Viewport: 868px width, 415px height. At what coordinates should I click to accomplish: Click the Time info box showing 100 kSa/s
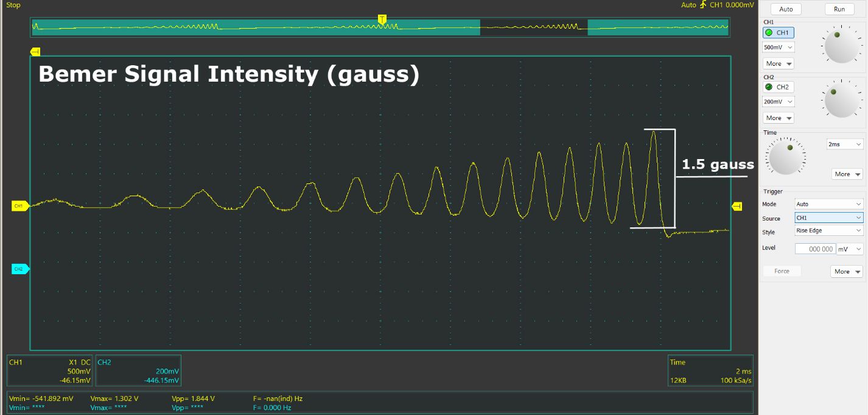pos(710,371)
